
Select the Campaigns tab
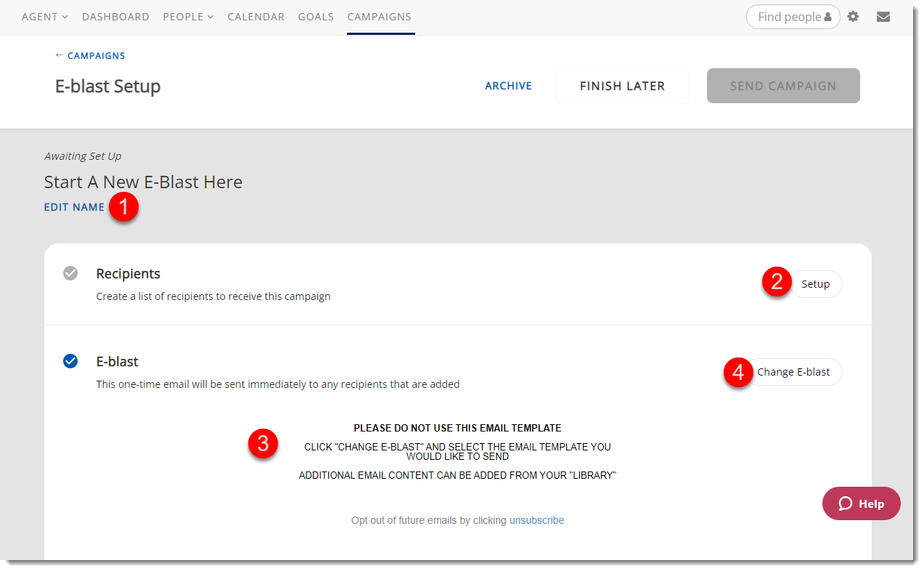(379, 17)
